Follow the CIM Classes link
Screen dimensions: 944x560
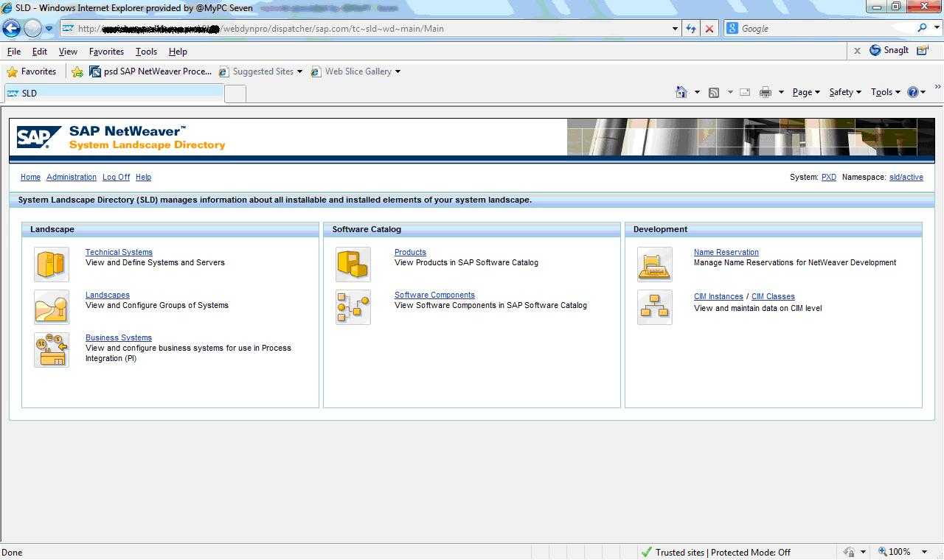click(773, 296)
